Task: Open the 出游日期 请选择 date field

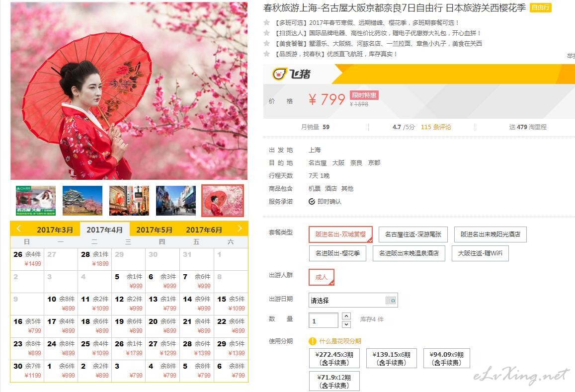Action: tap(353, 300)
